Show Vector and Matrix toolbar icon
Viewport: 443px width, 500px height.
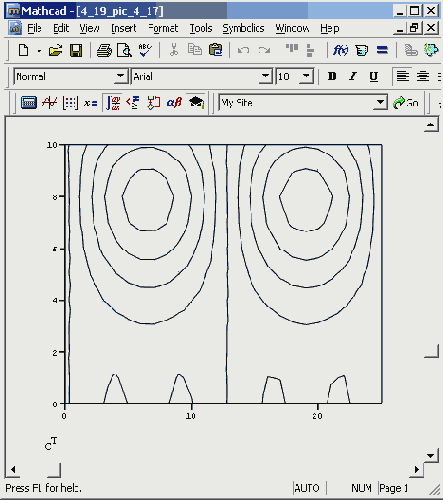click(70, 103)
